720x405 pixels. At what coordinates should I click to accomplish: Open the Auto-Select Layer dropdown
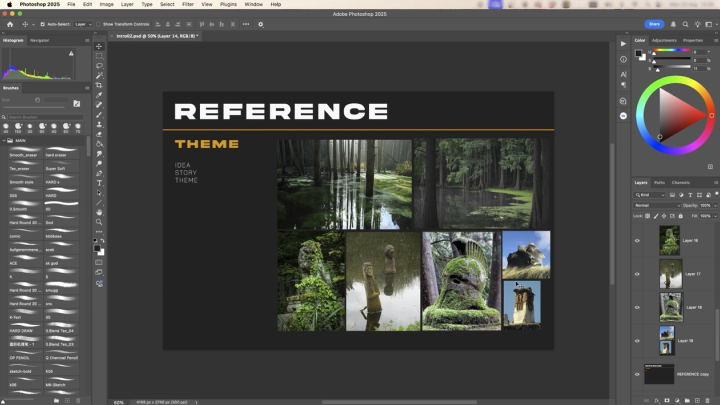[x=84, y=24]
